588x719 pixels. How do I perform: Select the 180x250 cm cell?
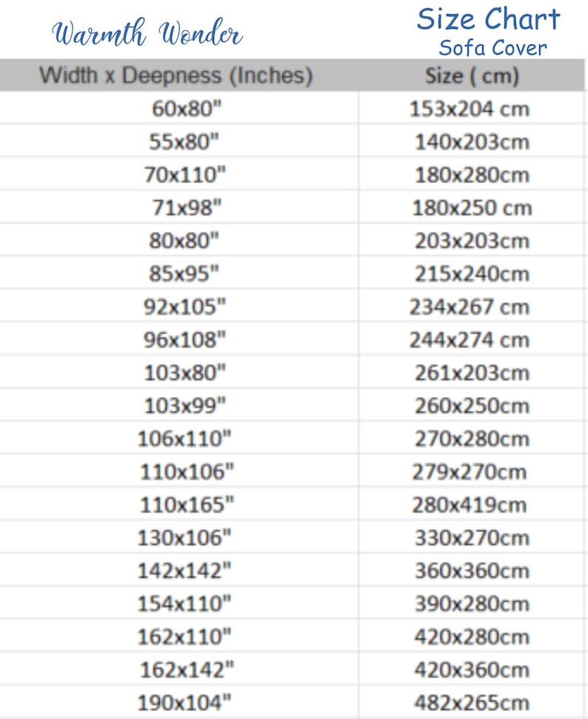(x=472, y=207)
